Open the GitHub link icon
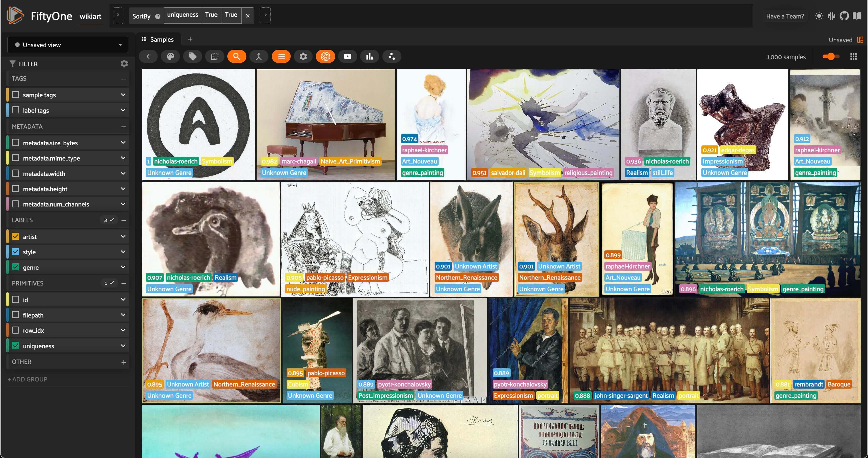Image resolution: width=868 pixels, height=458 pixels. tap(845, 16)
